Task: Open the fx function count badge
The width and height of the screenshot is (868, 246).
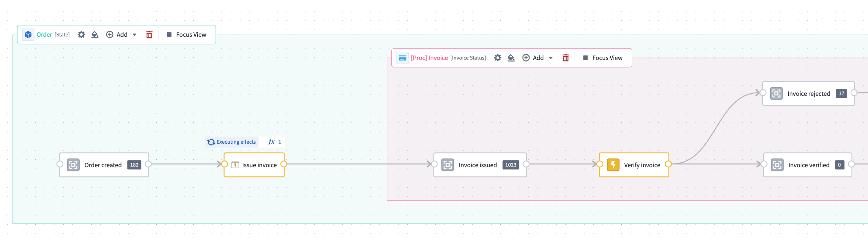Action: click(x=274, y=142)
